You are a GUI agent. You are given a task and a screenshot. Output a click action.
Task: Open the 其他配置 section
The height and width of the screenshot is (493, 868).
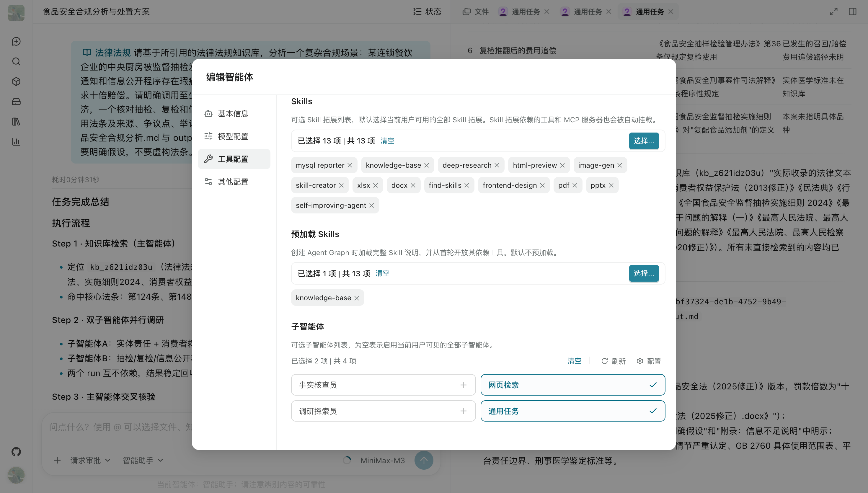pyautogui.click(x=234, y=182)
